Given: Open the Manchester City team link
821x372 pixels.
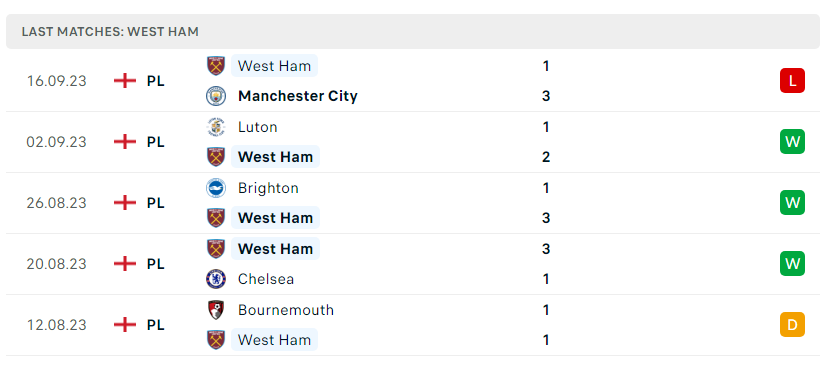Looking at the screenshot, I should [x=297, y=96].
